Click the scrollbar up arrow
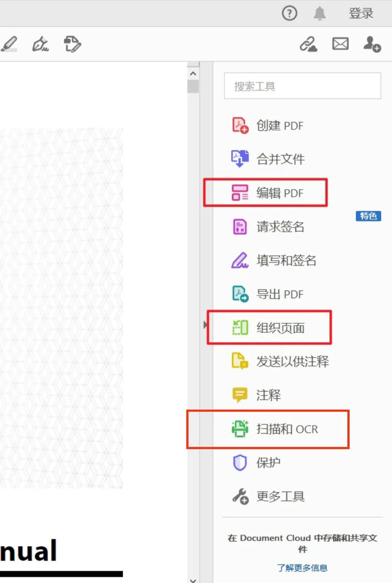 [193, 73]
